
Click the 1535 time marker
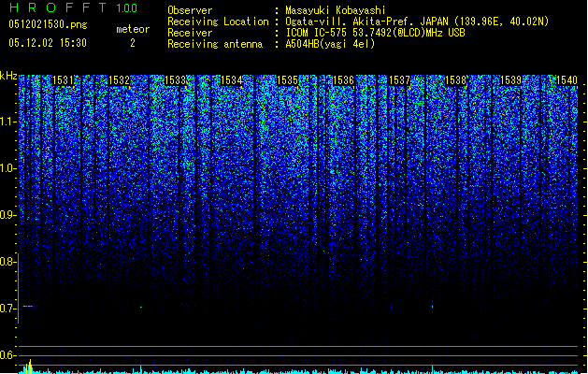tap(287, 80)
